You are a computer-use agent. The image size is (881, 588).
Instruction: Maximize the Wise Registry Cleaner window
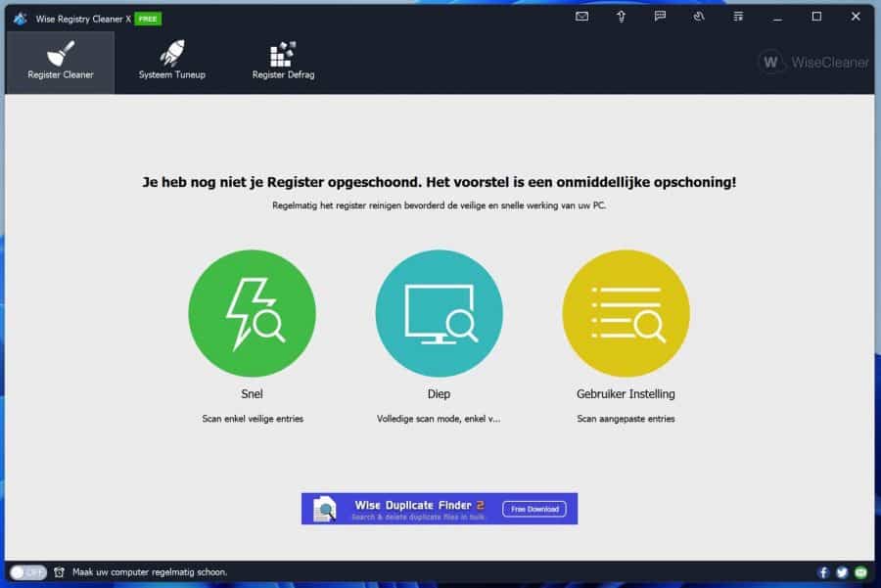point(816,17)
